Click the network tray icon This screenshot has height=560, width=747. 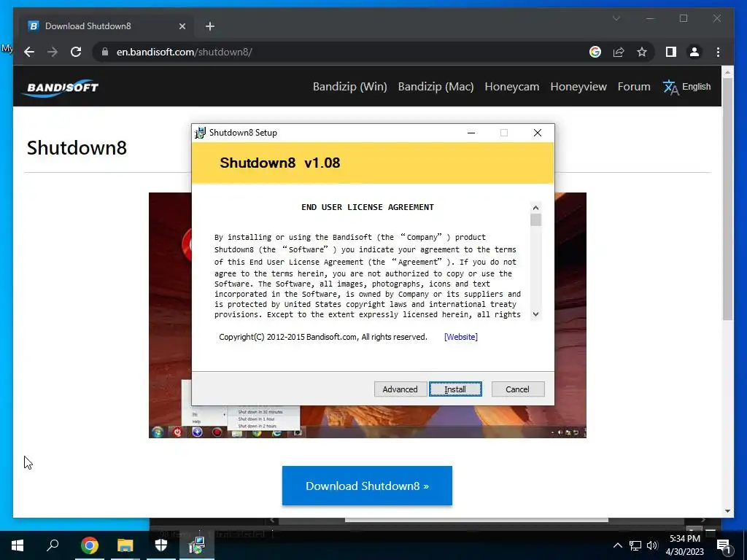(635, 545)
